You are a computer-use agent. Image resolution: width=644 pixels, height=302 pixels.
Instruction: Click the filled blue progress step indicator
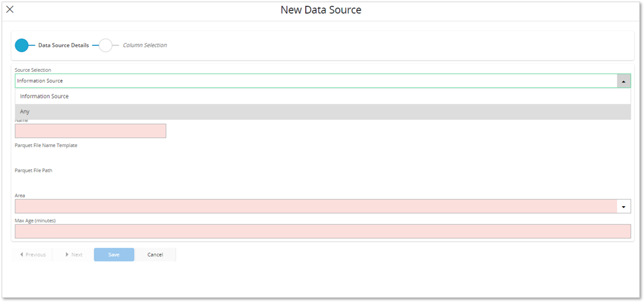coord(22,45)
